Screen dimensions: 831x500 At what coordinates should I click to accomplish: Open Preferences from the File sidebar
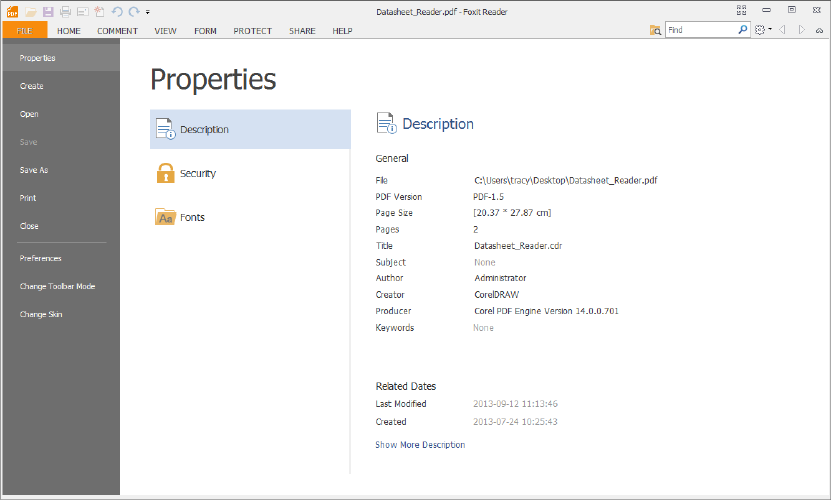40,258
